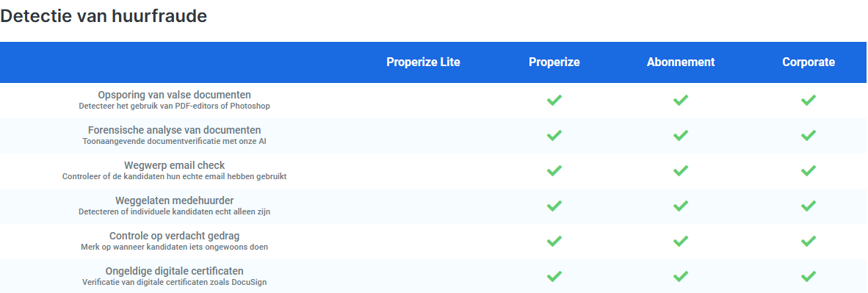Screen dimensions: 868x293
Task: Click Abonnement checkmark for Controle op verdacht gedrag
Action: click(681, 241)
